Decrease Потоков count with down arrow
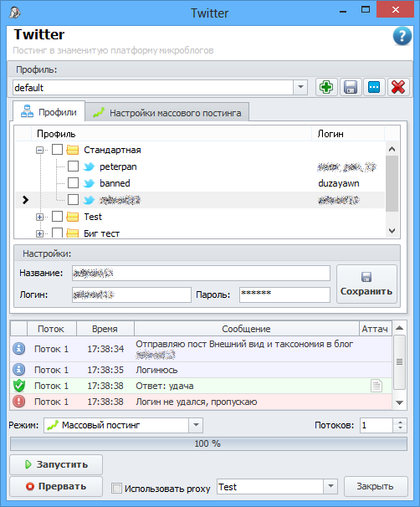The width and height of the screenshot is (420, 507). (x=400, y=428)
